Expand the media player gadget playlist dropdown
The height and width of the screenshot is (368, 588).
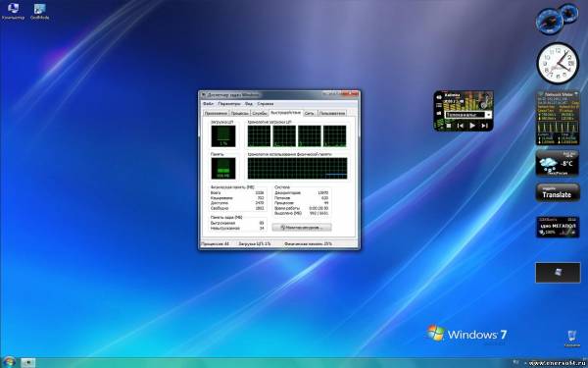(488, 115)
